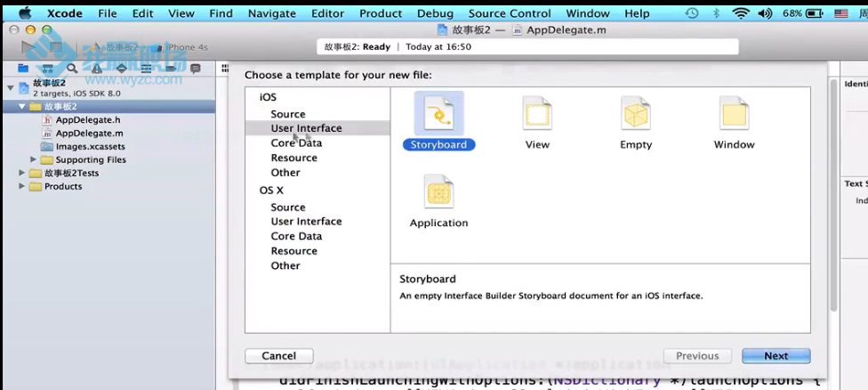Show the Debug navigator icon
This screenshot has width=868, height=390.
(146, 69)
